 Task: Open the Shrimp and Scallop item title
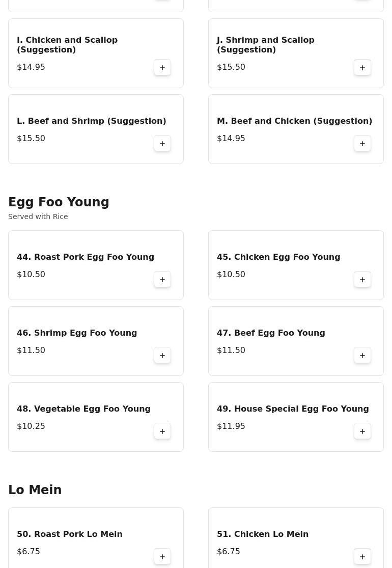click(266, 45)
